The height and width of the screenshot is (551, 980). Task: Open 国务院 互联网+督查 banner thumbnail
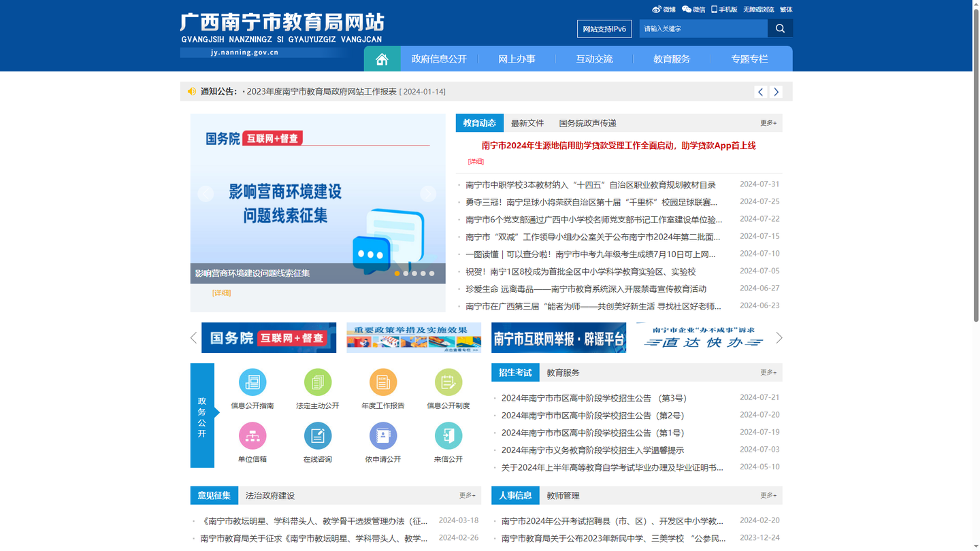[269, 338]
